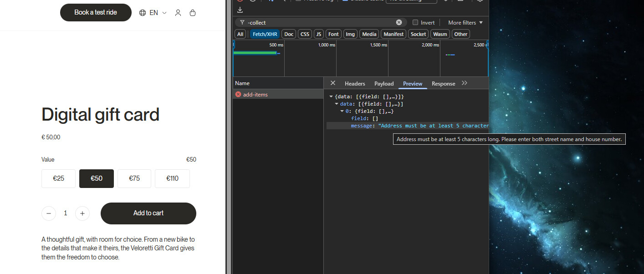Click the € 50,00 price text
644x274 pixels.
click(x=51, y=137)
